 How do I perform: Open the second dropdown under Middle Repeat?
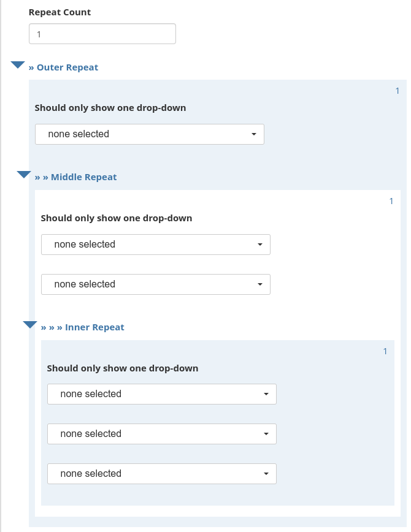tap(155, 284)
